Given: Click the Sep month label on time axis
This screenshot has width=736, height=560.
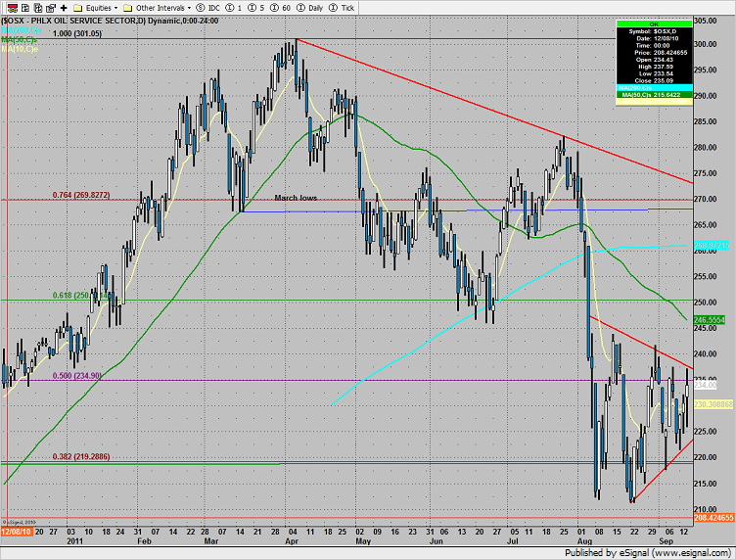Looking at the screenshot, I should (x=667, y=541).
